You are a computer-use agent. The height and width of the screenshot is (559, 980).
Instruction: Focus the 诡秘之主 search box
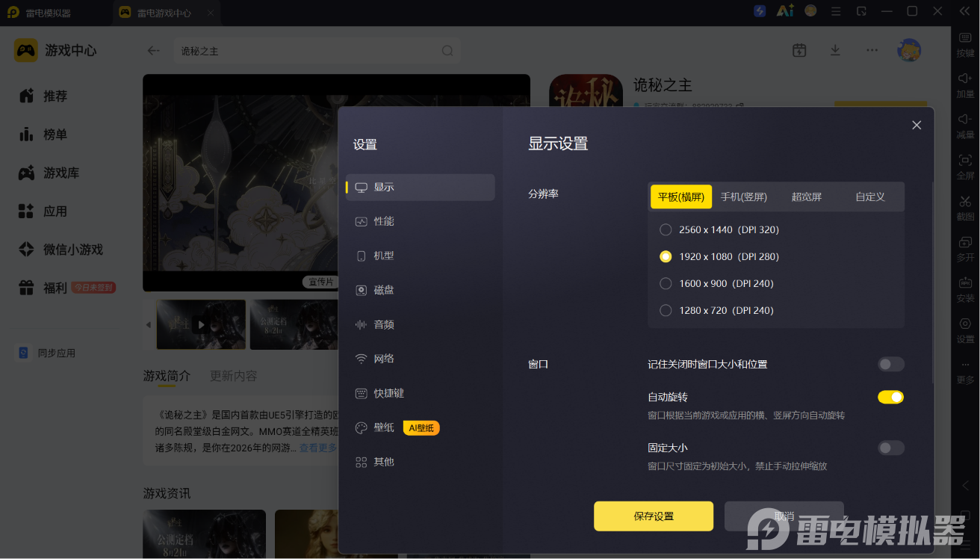[316, 51]
